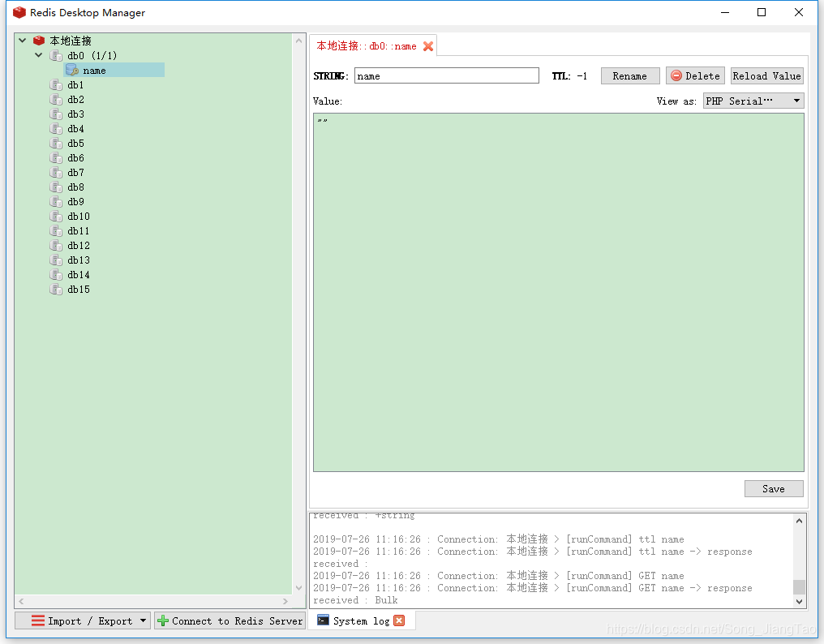Viewport: 824px width, 644px height.
Task: Click system log scroll up arrow
Action: [x=800, y=521]
